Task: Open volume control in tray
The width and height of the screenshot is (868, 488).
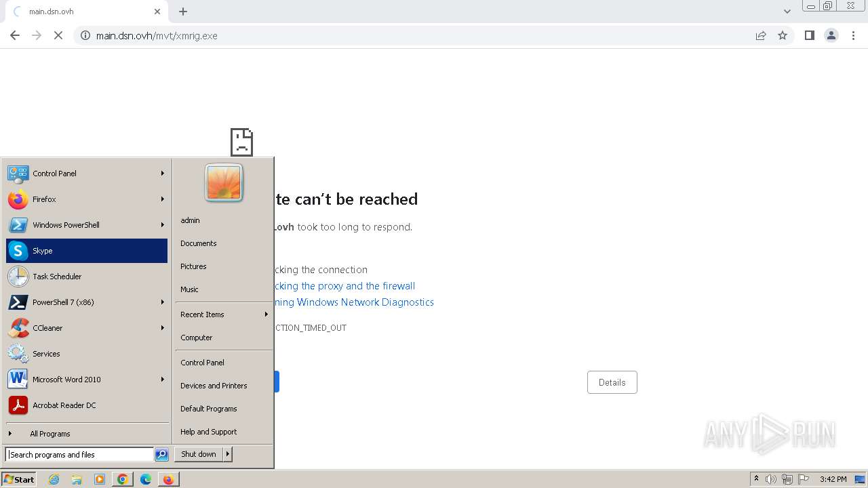Action: [x=771, y=479]
